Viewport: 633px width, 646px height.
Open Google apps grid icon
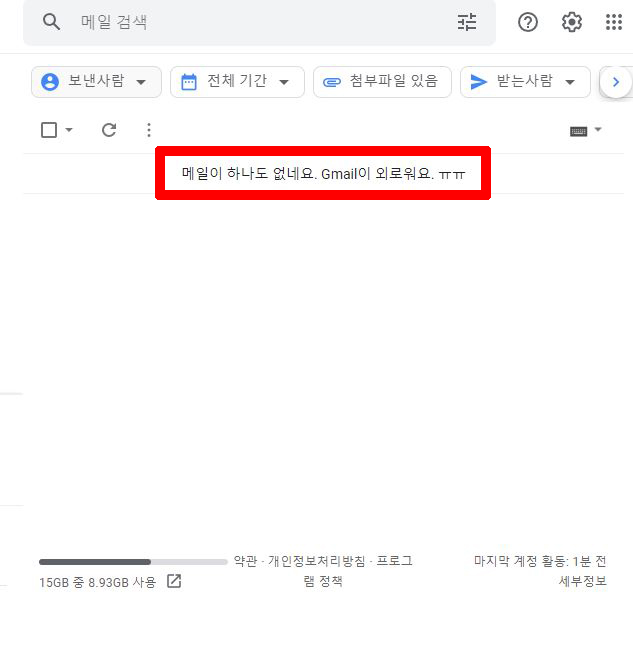614,22
